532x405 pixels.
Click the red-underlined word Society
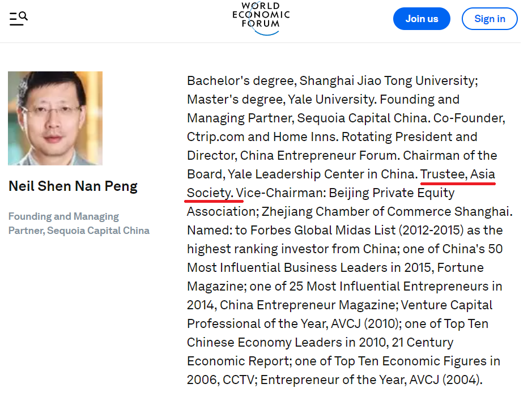[209, 193]
